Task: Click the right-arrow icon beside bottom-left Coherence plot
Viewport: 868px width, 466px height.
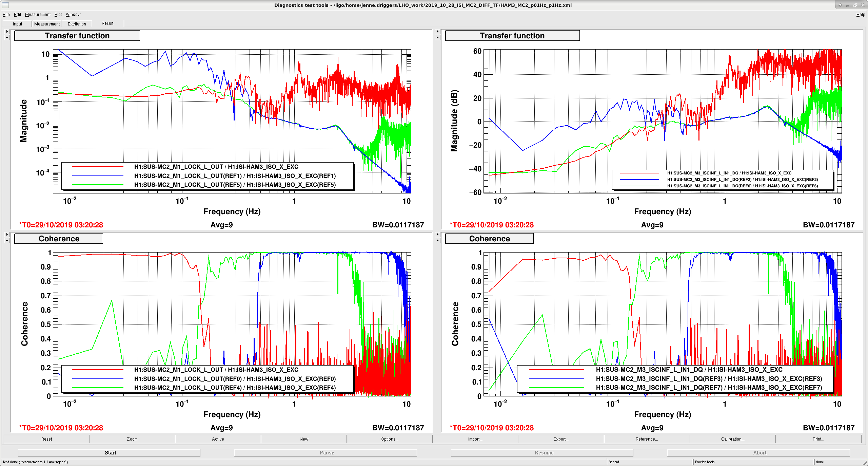Action: pyautogui.click(x=7, y=235)
